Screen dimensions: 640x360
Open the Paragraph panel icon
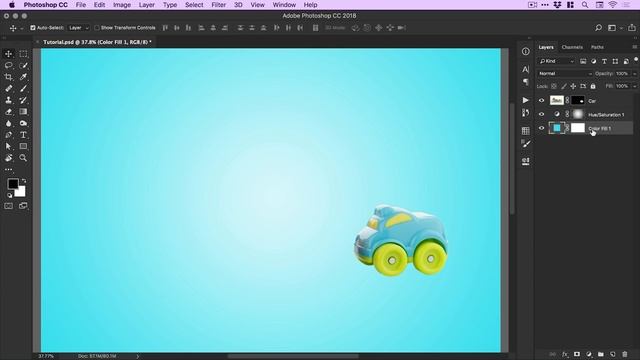coord(526,82)
